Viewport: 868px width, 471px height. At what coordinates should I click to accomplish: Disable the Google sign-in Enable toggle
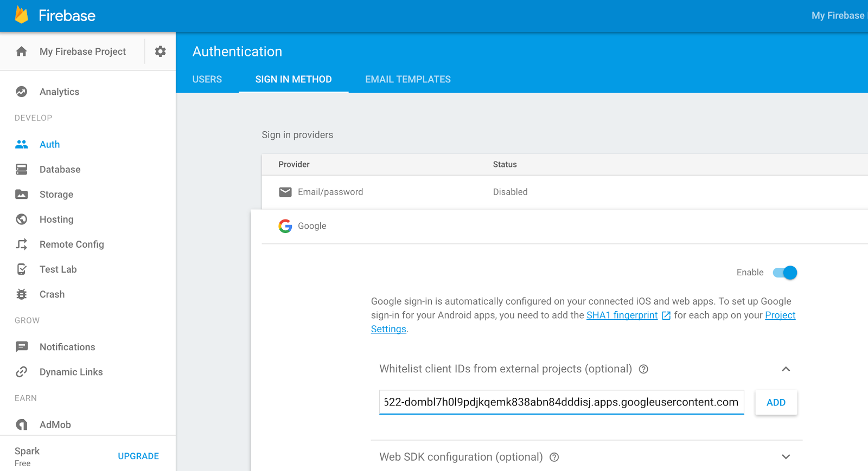point(785,273)
